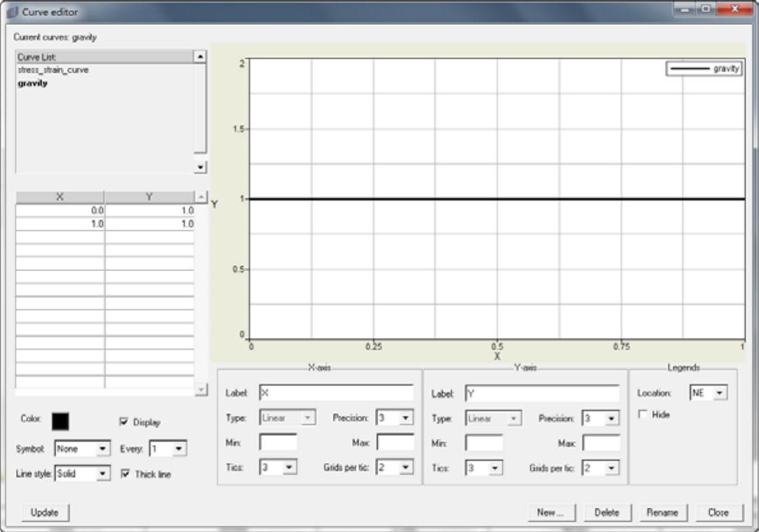Open the Symbol dropdown
This screenshot has width=759, height=532.
(x=102, y=449)
